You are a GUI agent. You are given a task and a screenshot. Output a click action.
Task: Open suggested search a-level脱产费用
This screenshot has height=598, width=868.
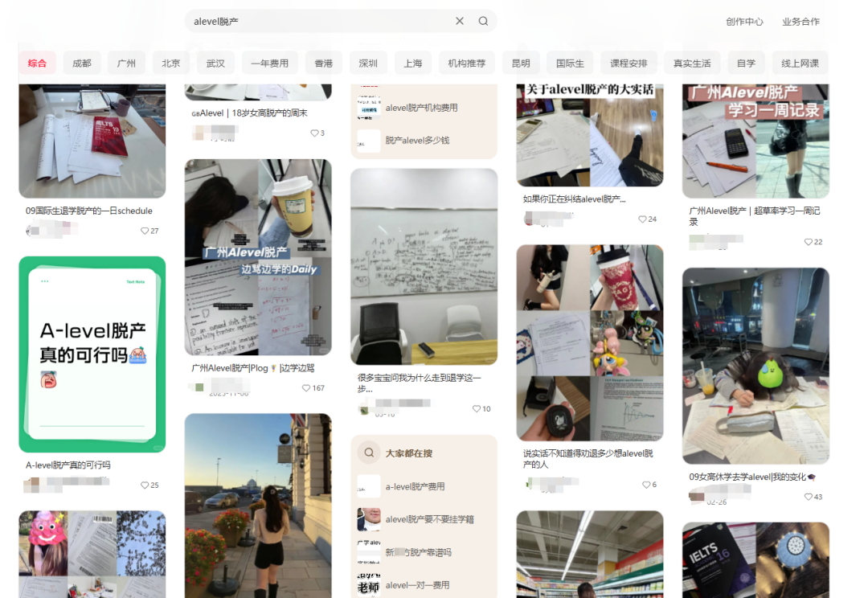click(415, 486)
